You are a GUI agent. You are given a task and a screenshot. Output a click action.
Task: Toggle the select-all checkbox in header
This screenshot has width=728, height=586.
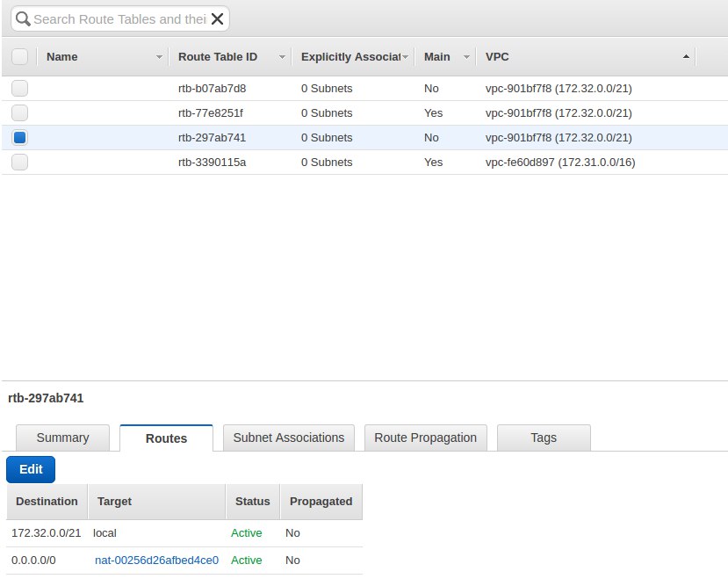coord(20,57)
